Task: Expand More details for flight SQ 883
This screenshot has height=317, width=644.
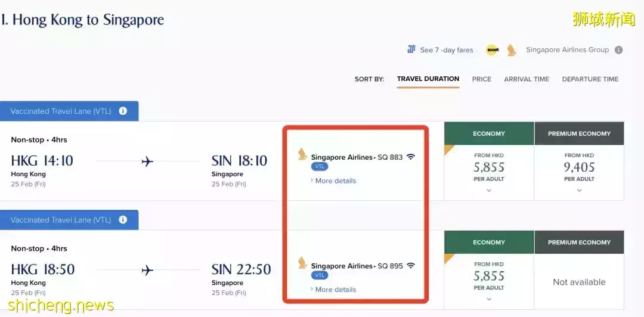Action: pos(335,181)
